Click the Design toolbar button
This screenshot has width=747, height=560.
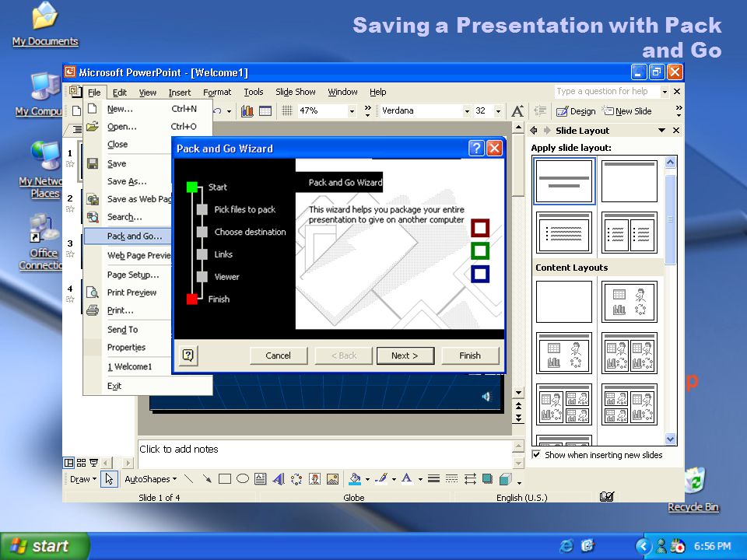pyautogui.click(x=576, y=111)
